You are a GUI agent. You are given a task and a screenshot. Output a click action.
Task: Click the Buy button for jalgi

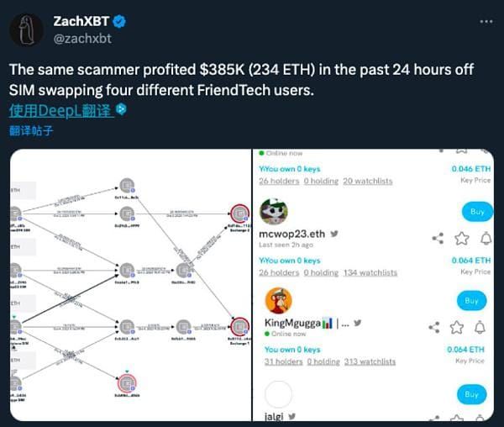(x=471, y=394)
